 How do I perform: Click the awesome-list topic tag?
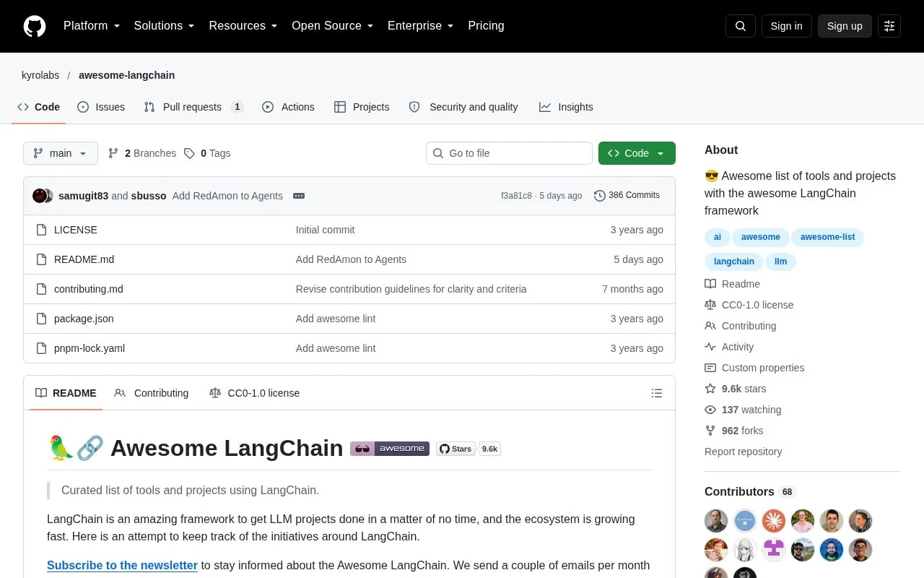[x=827, y=237]
